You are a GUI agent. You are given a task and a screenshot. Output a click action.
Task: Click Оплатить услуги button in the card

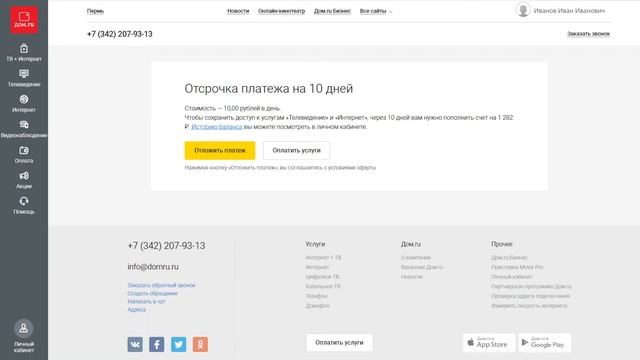tap(296, 151)
